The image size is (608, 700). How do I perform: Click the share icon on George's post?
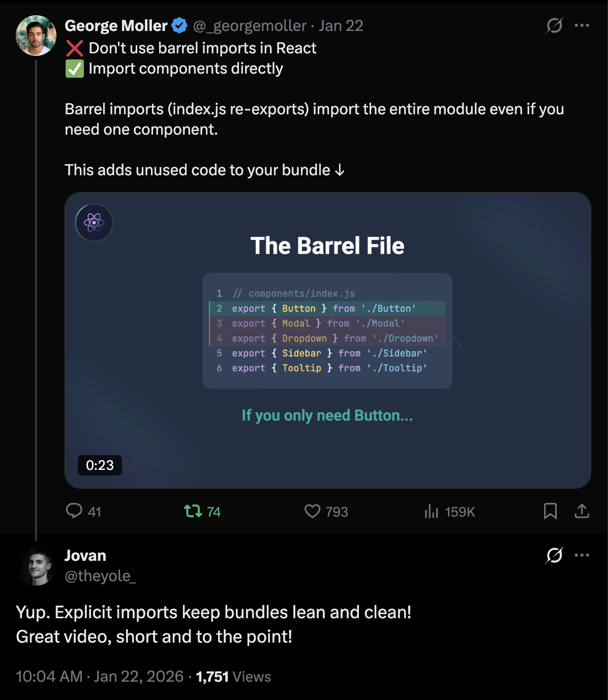click(582, 511)
